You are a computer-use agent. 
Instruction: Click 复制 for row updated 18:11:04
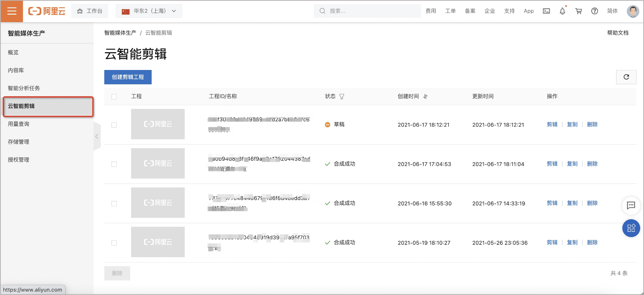click(572, 164)
